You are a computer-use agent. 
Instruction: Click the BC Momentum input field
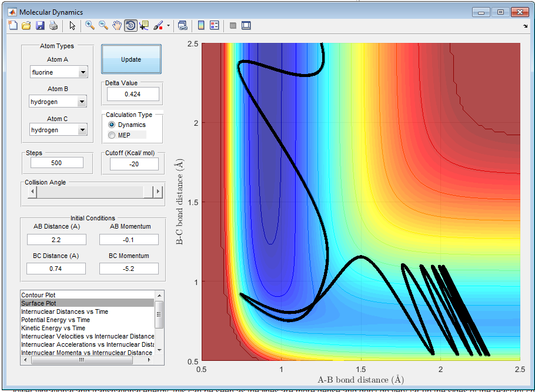tap(129, 269)
